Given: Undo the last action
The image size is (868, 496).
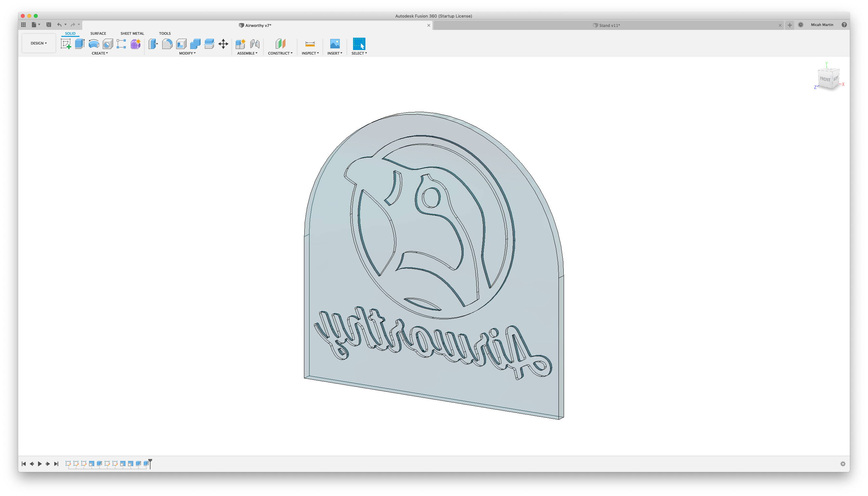Looking at the screenshot, I should pyautogui.click(x=59, y=25).
